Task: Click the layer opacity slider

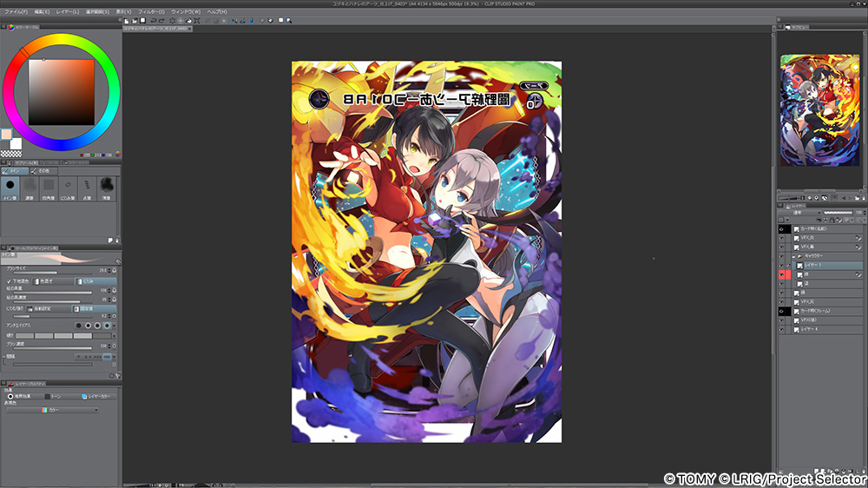Action: click(838, 212)
